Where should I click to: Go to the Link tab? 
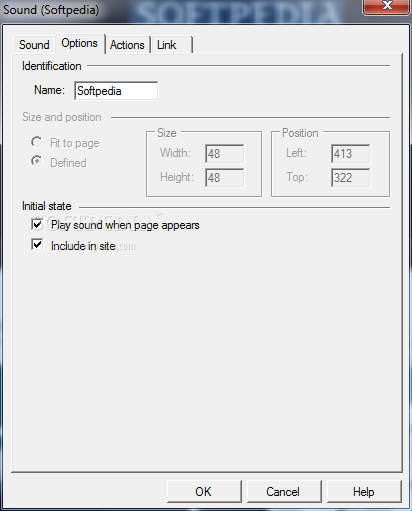[172, 45]
